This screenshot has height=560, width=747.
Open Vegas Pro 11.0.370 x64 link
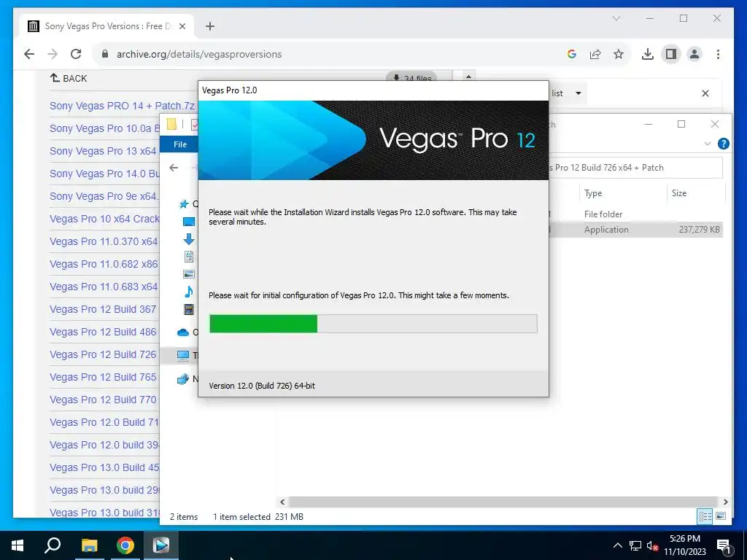pos(104,241)
